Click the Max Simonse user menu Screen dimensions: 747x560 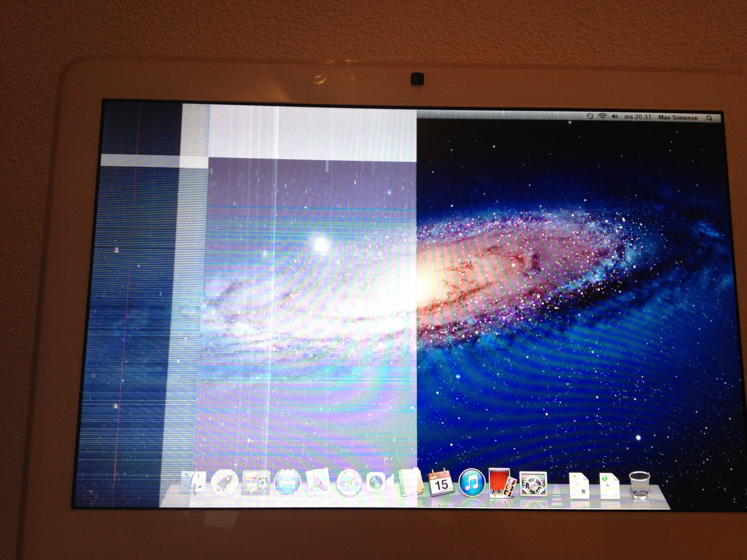point(678,118)
